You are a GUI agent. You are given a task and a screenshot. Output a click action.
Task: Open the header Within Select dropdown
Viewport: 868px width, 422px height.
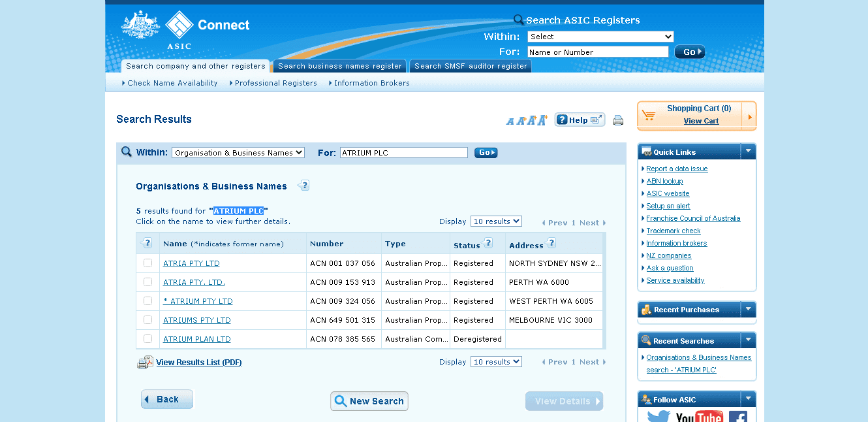[600, 37]
